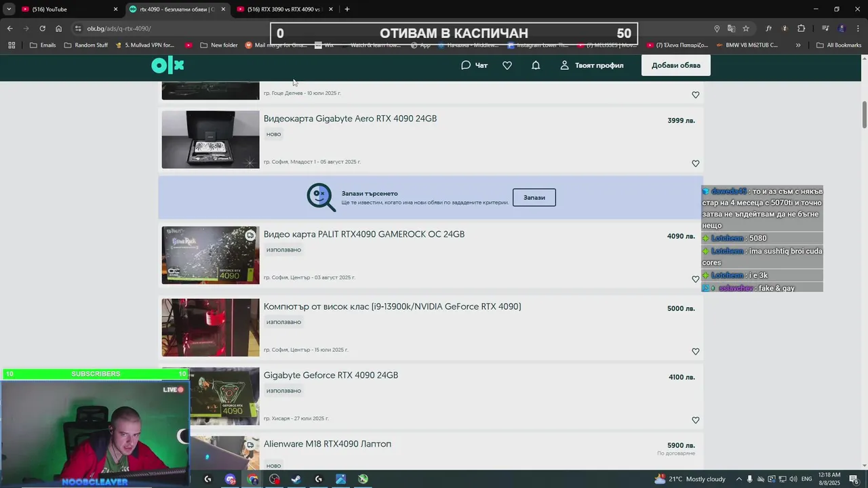Click PALIT GameRock box thumbnail

pyautogui.click(x=210, y=256)
